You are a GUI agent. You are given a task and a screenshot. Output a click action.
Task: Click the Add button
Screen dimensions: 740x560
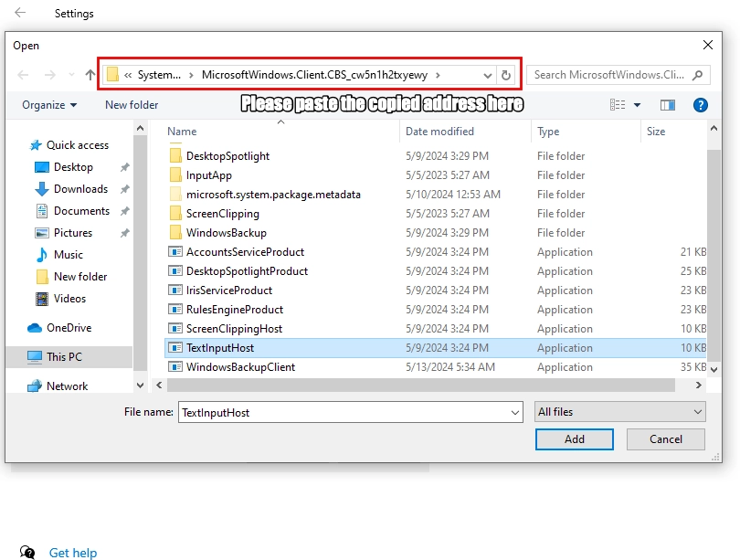pyautogui.click(x=574, y=439)
